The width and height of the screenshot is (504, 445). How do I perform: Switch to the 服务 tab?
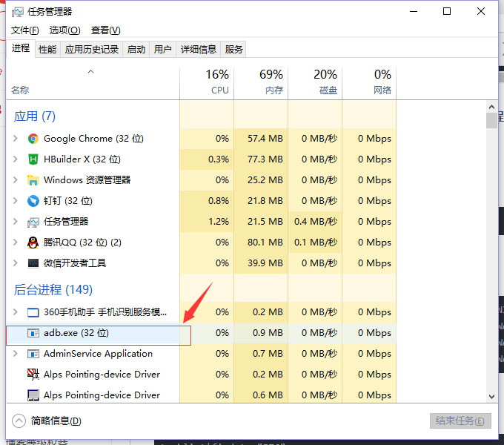[233, 50]
